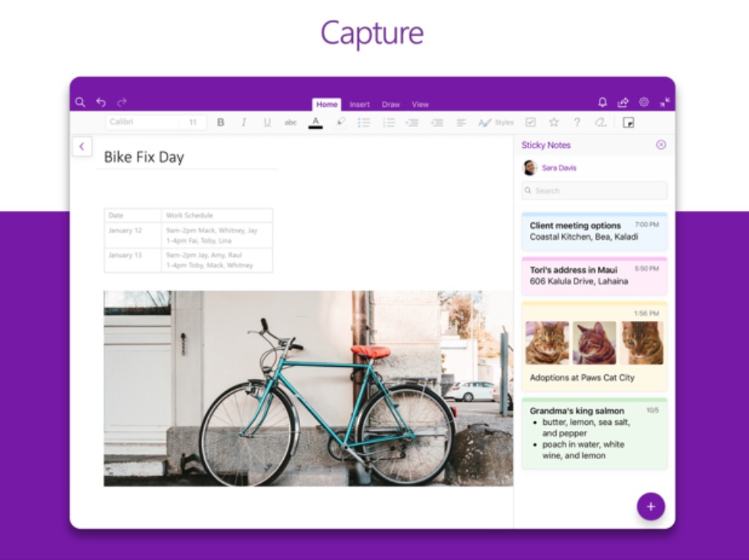Click the Sticky Notes pane heading
Screen dimensions: 749x560
coord(546,145)
